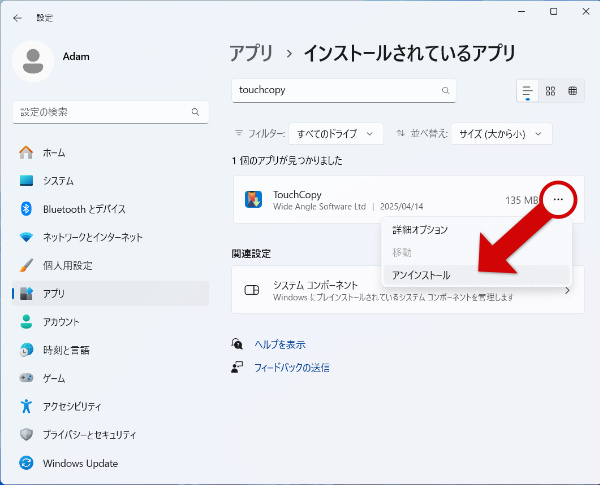Maximize the 設定 window
The width and height of the screenshot is (600, 485).
[553, 12]
